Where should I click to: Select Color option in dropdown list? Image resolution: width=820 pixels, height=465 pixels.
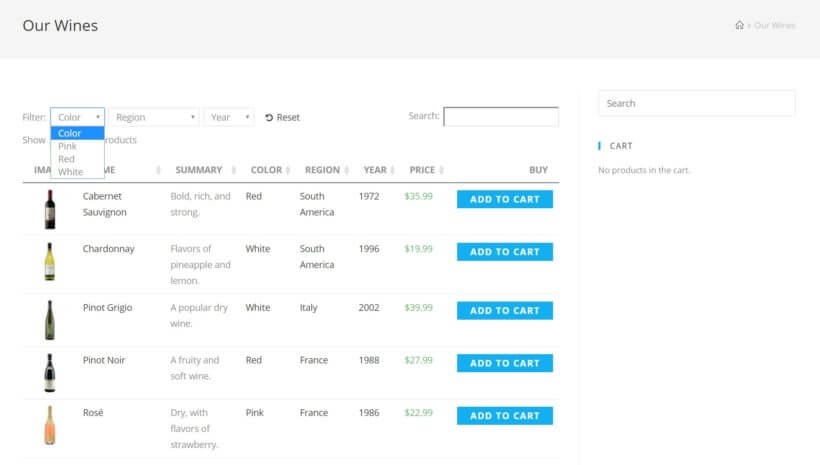[77, 133]
